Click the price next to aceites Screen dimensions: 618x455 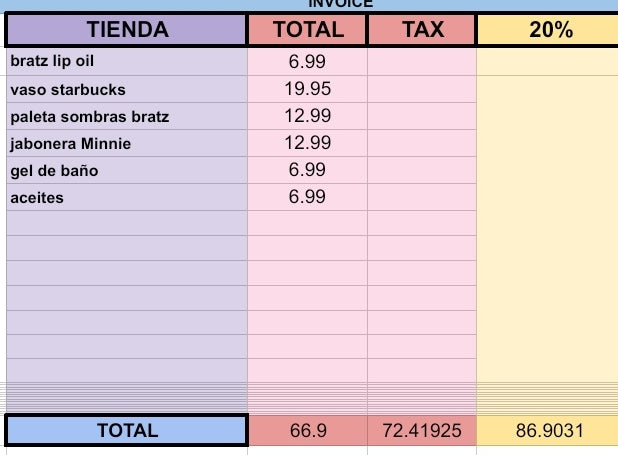(307, 198)
